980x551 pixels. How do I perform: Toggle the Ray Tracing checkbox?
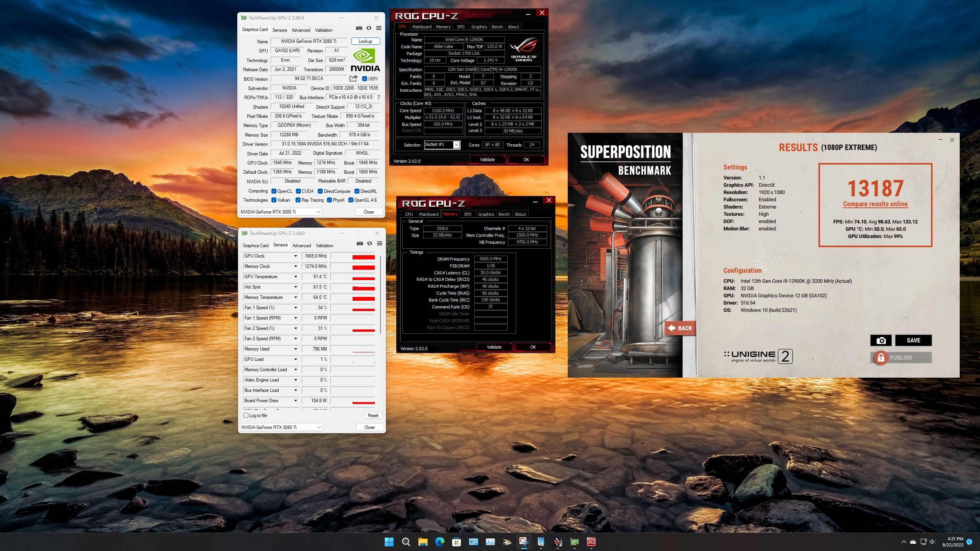pos(298,200)
